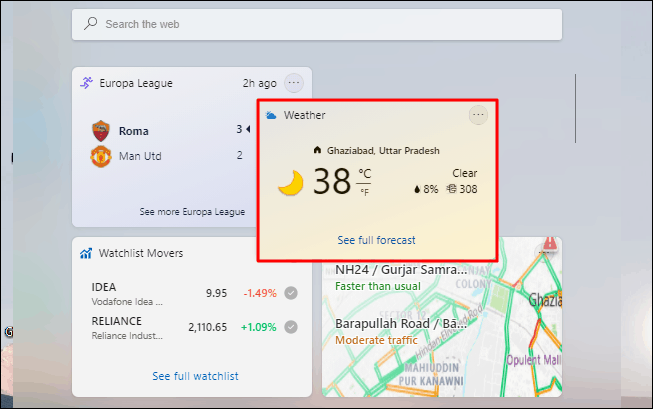The width and height of the screenshot is (653, 409).
Task: Select the °C temperature unit
Action: coord(364,174)
